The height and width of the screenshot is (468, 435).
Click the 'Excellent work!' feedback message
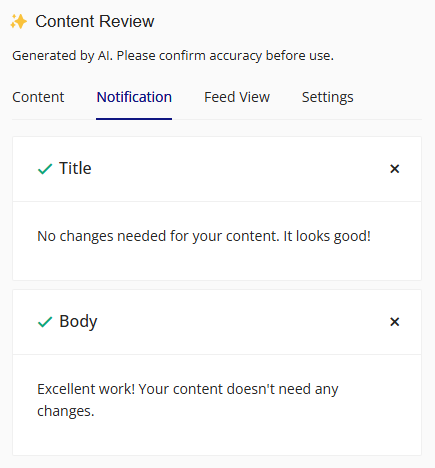coord(86,389)
